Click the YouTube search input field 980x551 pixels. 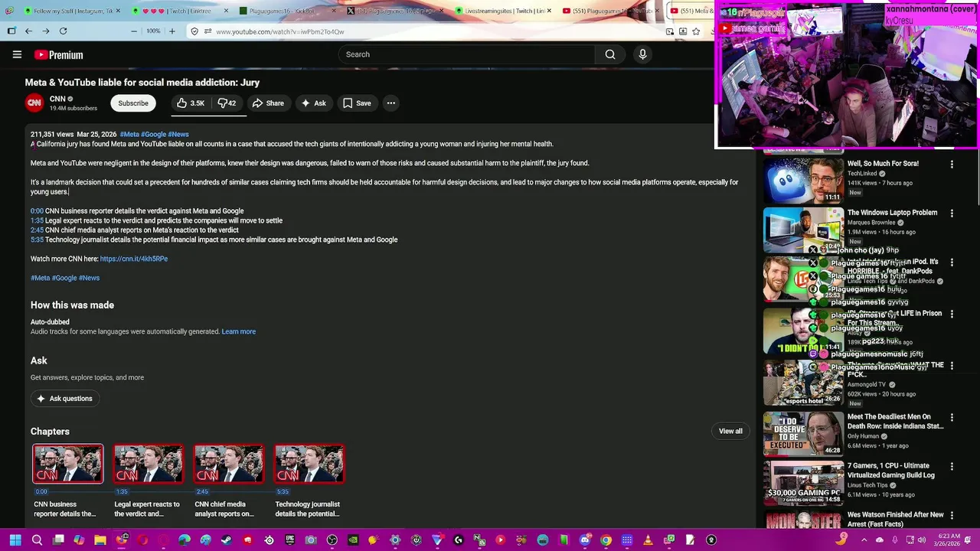click(x=467, y=54)
